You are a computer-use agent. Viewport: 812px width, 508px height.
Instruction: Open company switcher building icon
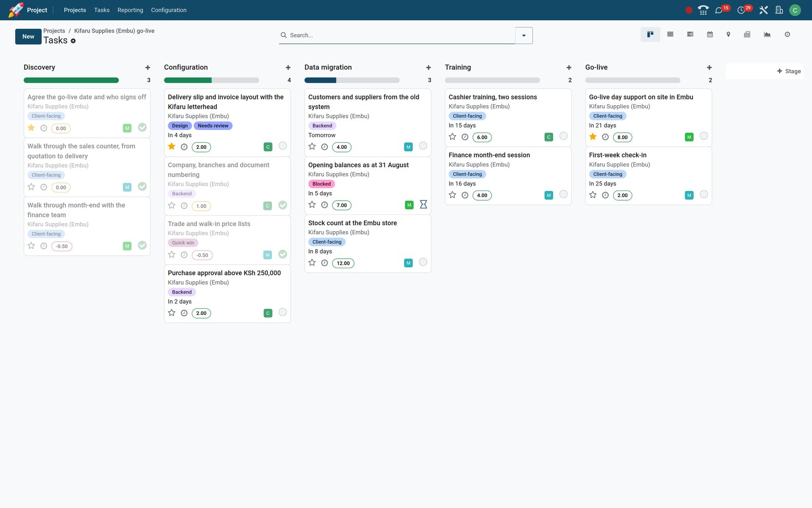(779, 10)
